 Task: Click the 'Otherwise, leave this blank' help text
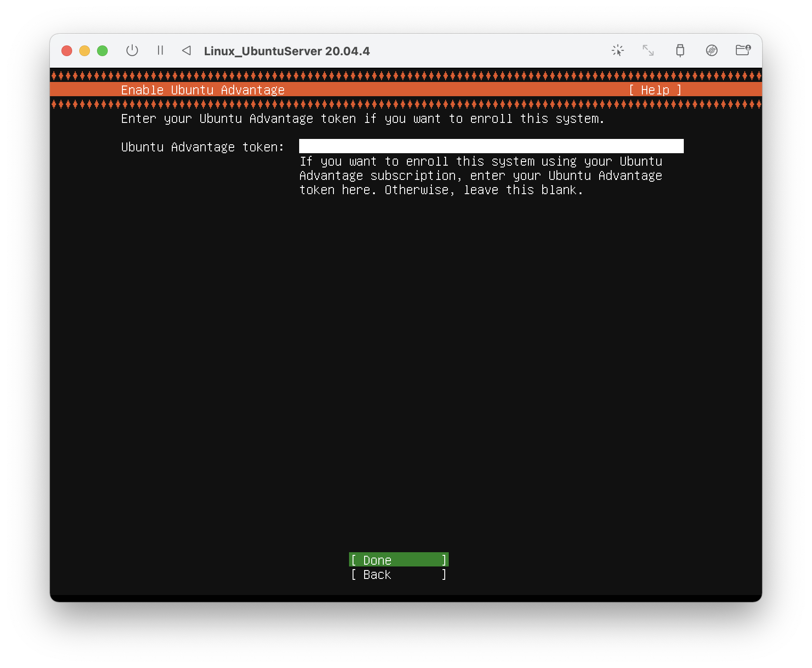tap(484, 190)
